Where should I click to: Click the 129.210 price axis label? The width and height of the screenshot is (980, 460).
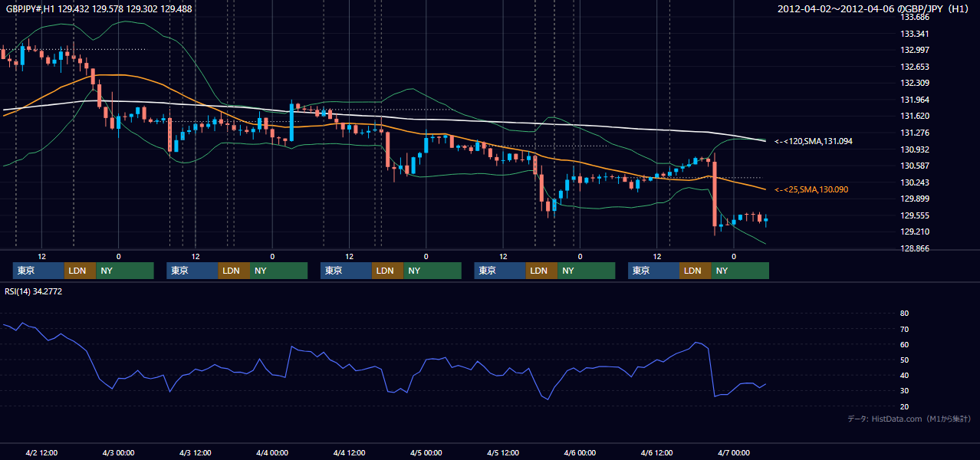[x=916, y=232]
